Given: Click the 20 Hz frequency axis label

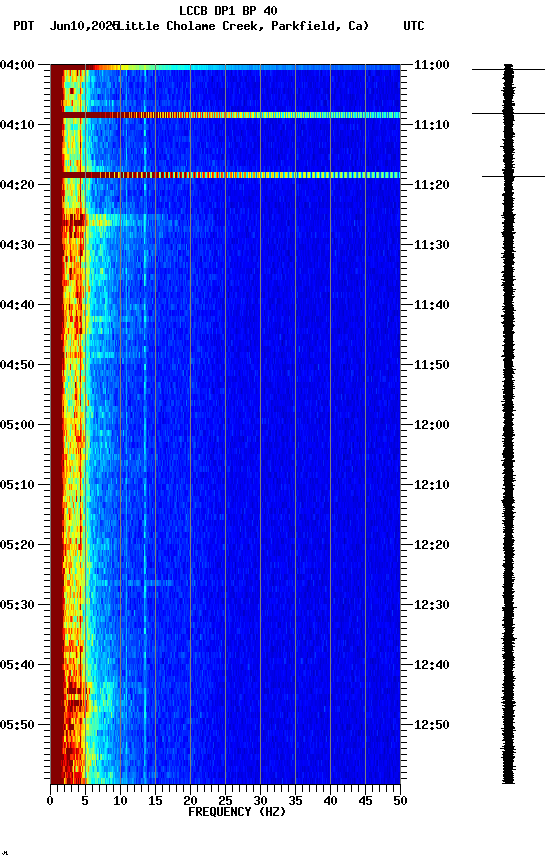Looking at the screenshot, I should pos(190,801).
